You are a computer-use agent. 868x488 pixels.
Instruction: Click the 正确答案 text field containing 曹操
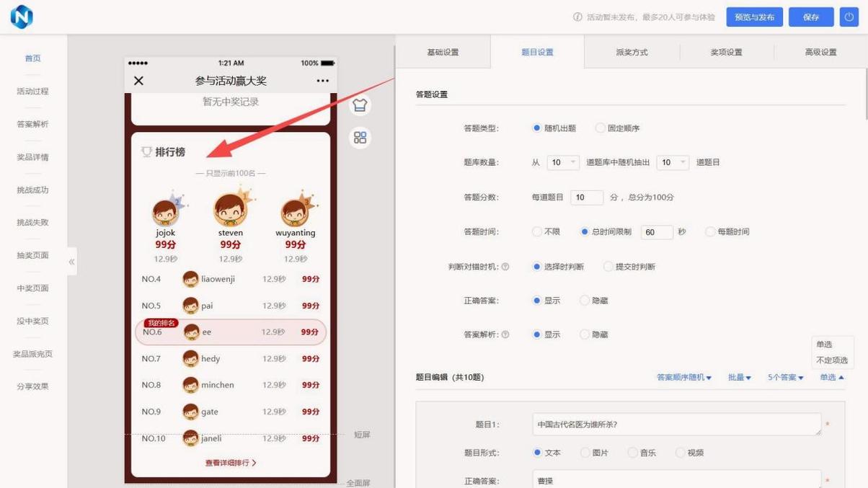[677, 479]
